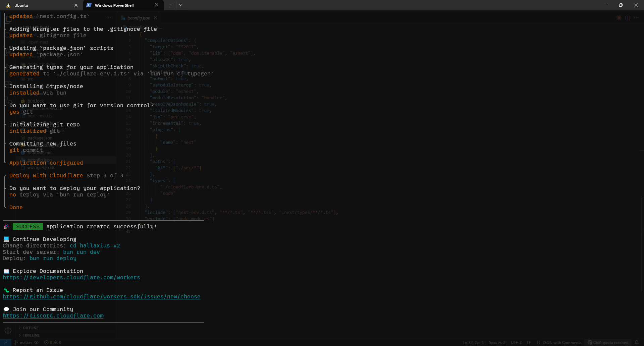644x346 pixels.
Task: Click errors and warnings count in VS Code status bar
Action: point(53,343)
